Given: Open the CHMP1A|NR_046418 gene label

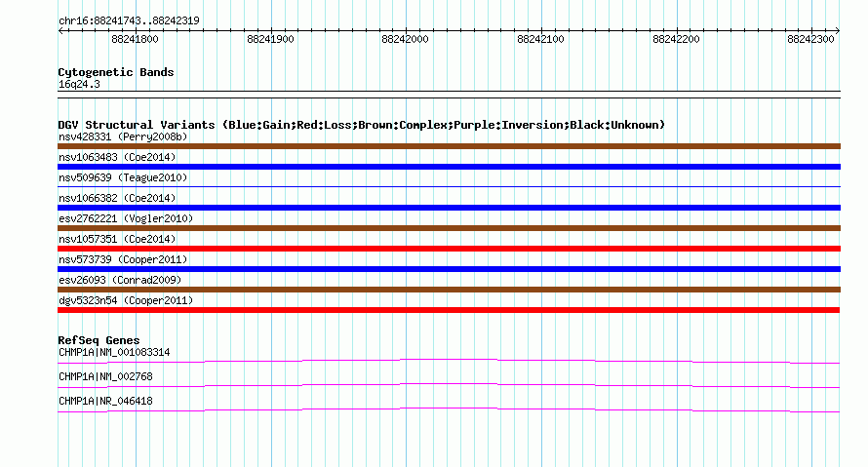Looking at the screenshot, I should (x=105, y=401).
